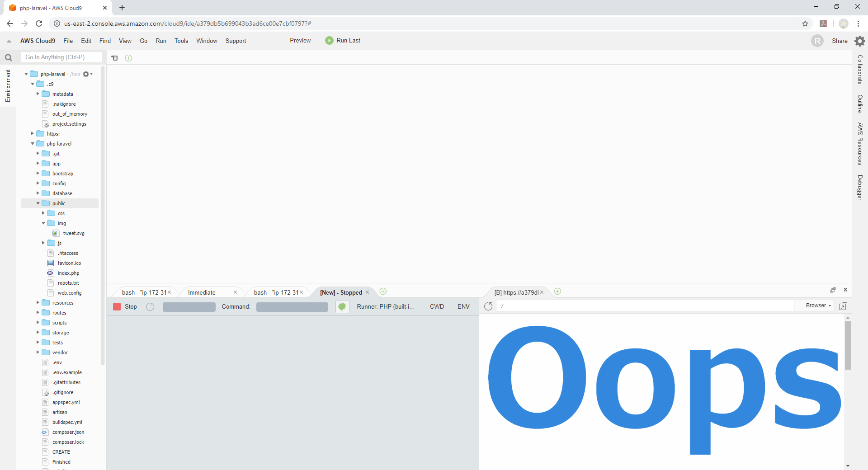The width and height of the screenshot is (868, 470).
Task: Choose Runner: PHP (built-in) selector
Action: (386, 307)
